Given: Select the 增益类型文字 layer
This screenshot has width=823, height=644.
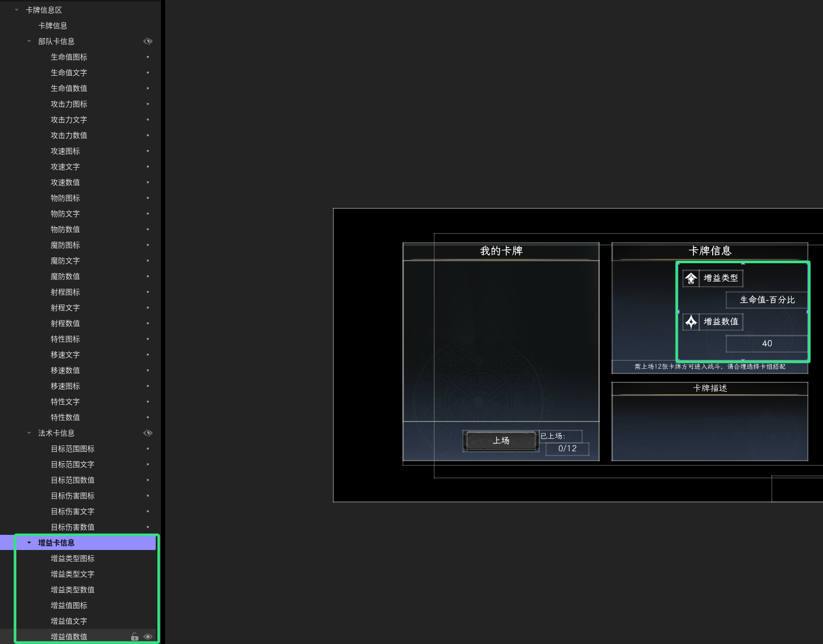Looking at the screenshot, I should click(73, 574).
